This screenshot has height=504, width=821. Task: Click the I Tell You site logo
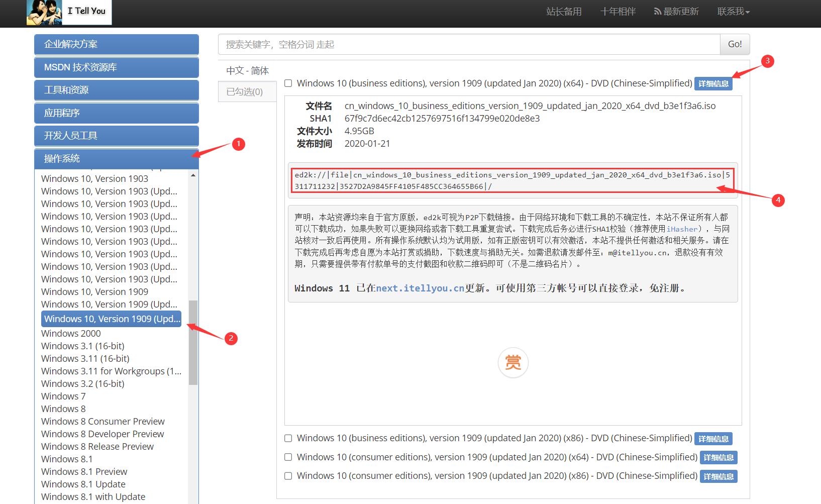coord(68,13)
